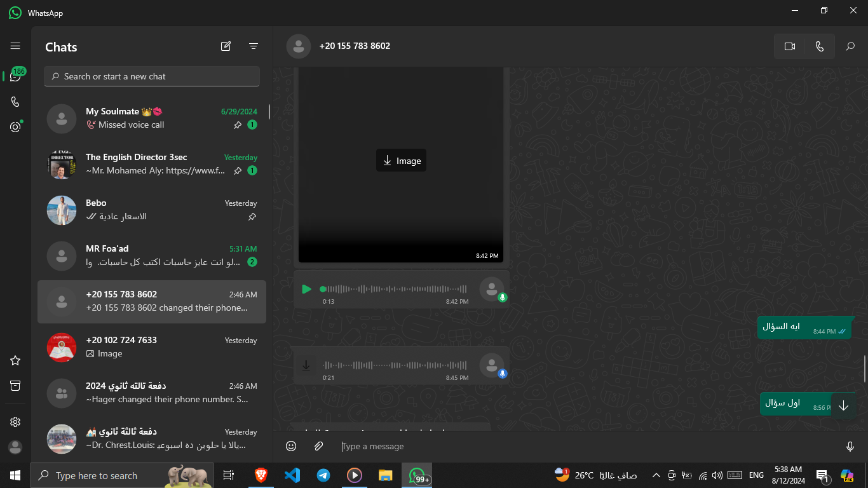The image size is (868, 488).
Task: Open the Status tab in sidebar
Action: (x=15, y=127)
